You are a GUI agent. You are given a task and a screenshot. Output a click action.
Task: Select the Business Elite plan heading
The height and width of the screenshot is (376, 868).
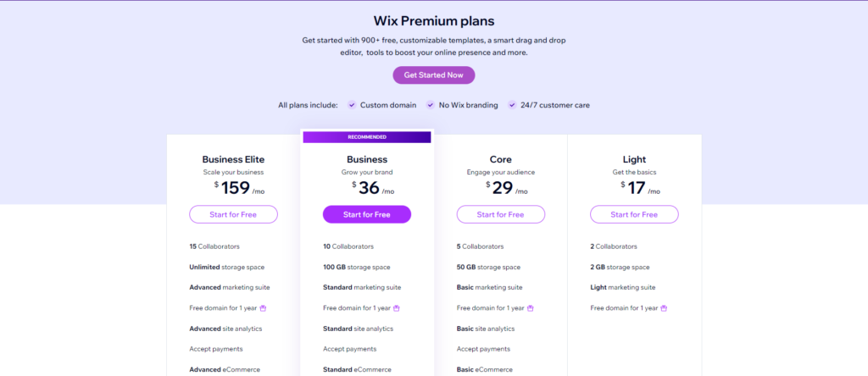click(233, 160)
